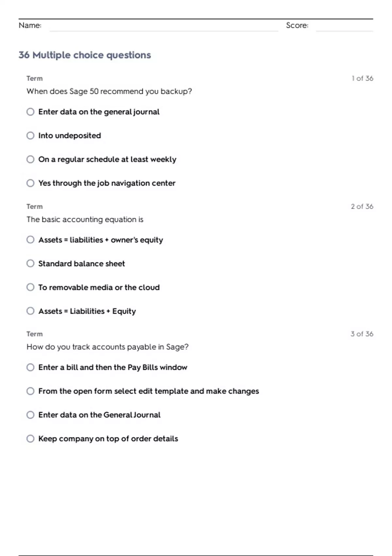Click the "3 of 36" question counter

(x=362, y=334)
